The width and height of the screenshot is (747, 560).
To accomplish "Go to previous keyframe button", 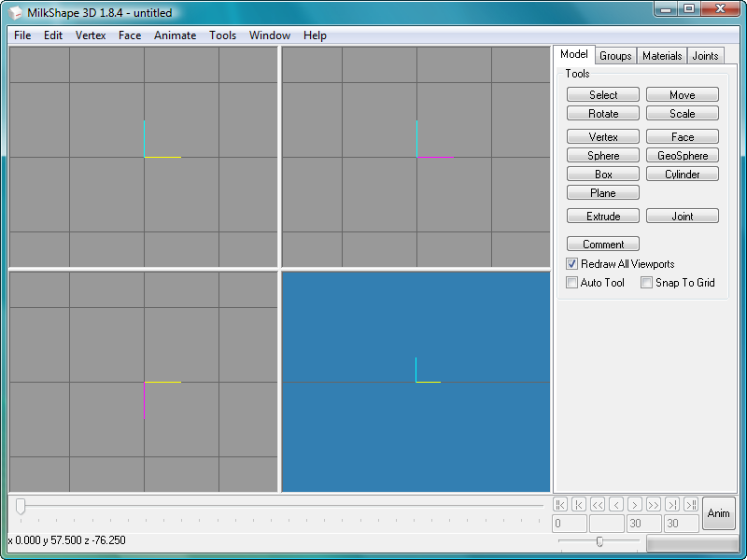I will [579, 504].
